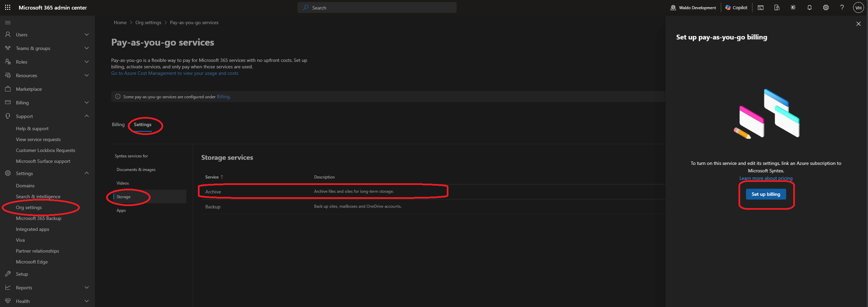Open Microsoft Surface support
868x307 pixels.
(x=43, y=161)
